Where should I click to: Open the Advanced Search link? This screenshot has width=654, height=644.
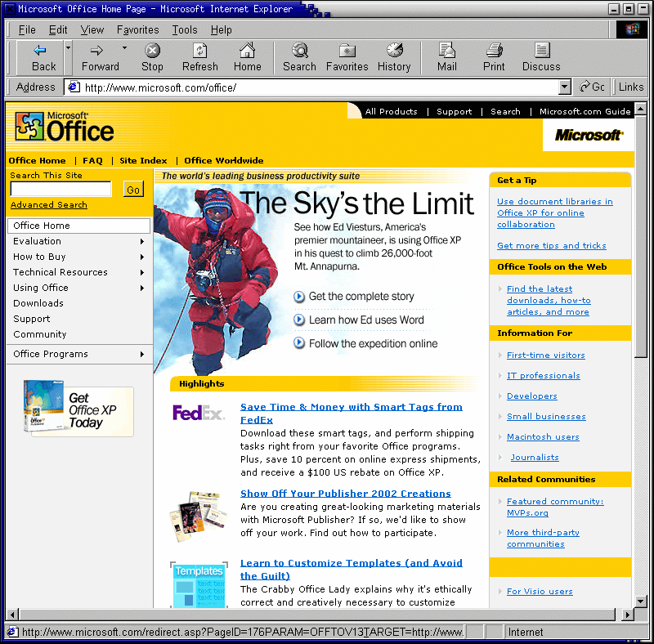point(49,205)
